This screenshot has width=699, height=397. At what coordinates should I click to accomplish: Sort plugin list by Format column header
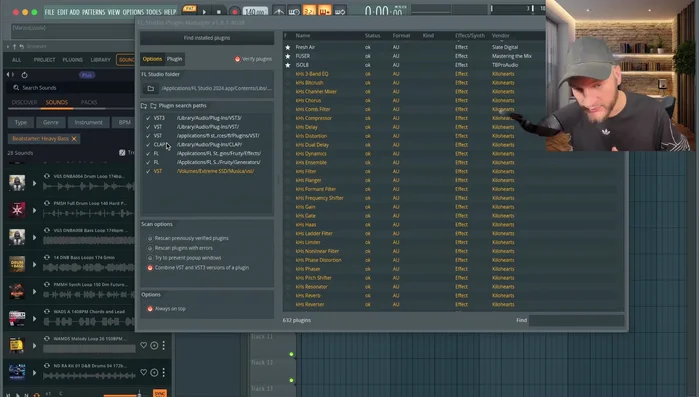401,36
